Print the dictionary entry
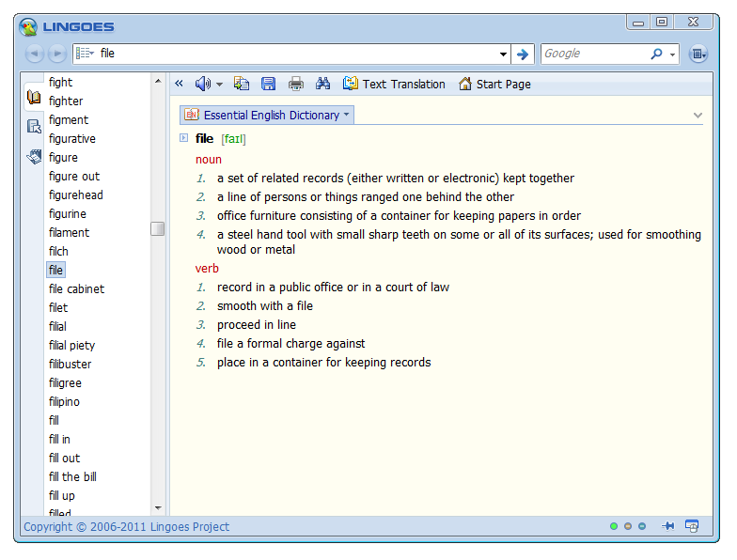737x560 pixels. coord(295,84)
